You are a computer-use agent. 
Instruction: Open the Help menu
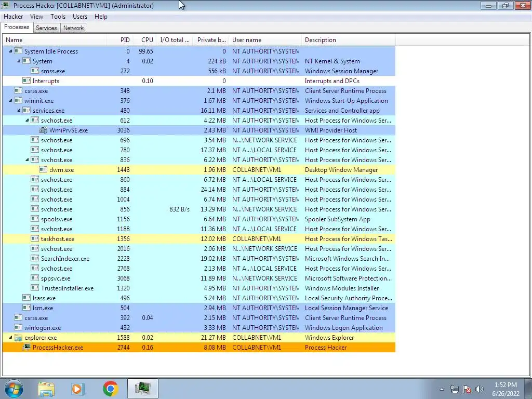(101, 17)
